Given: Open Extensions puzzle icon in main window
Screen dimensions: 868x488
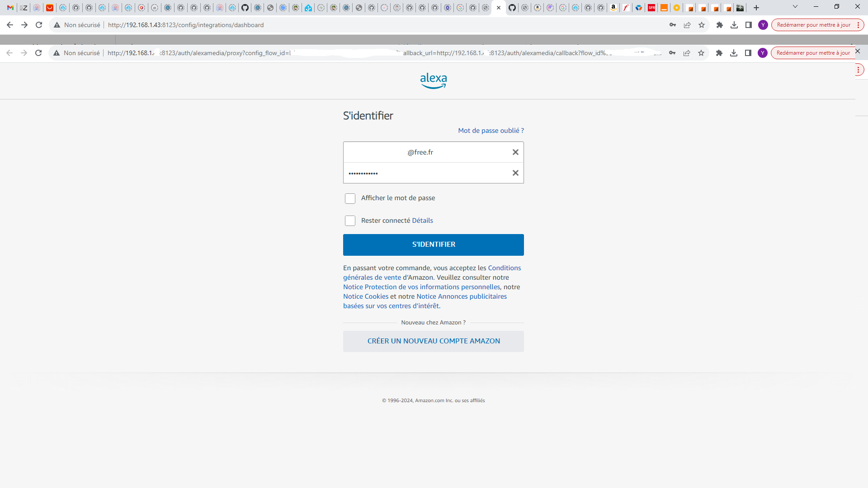Looking at the screenshot, I should pos(720,25).
